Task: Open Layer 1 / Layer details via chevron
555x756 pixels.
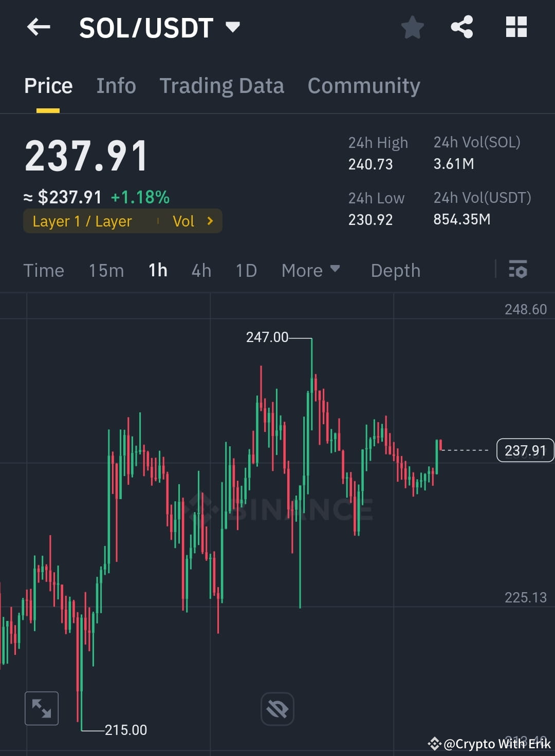Action: pos(210,221)
